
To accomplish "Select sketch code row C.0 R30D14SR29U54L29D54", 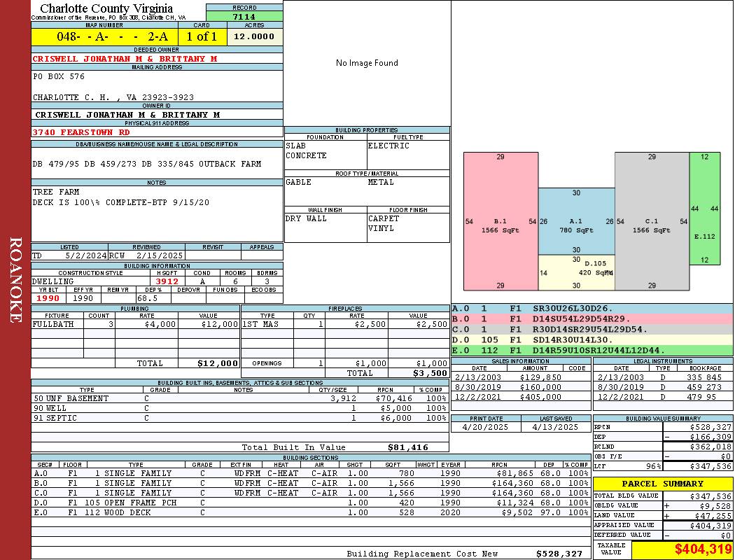I will [592, 330].
